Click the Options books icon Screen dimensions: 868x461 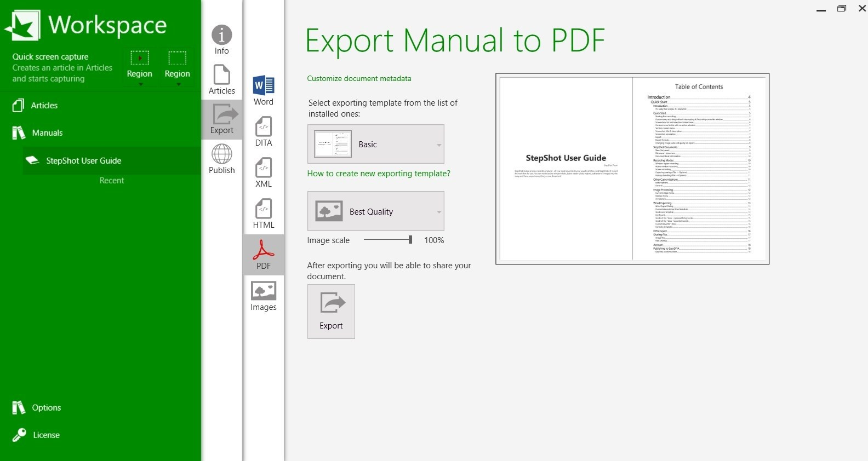pos(19,407)
